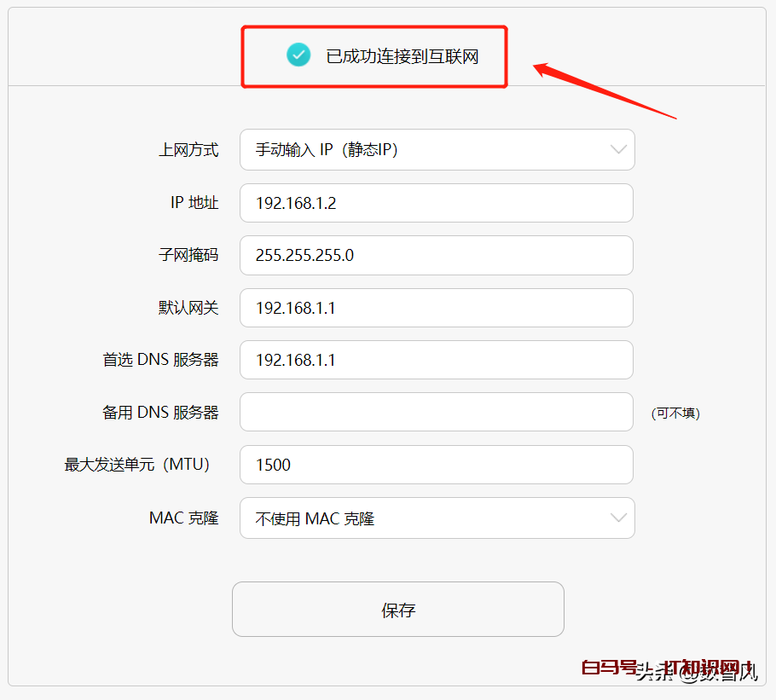Click the 最大发送单元（MTU）label
This screenshot has height=700, width=776.
pyautogui.click(x=137, y=465)
